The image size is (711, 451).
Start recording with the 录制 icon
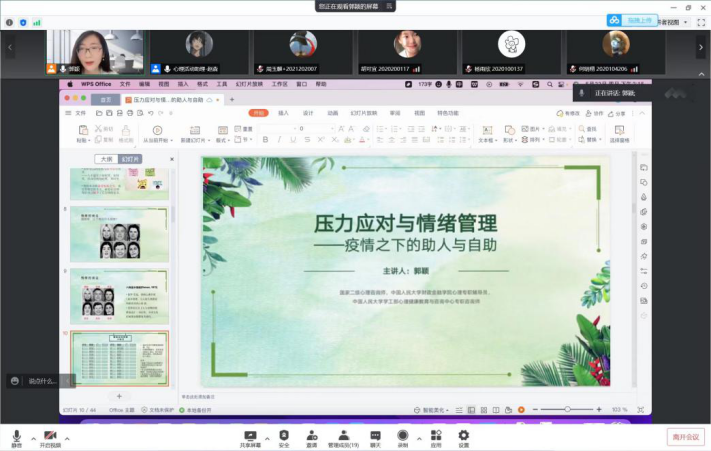coord(403,436)
